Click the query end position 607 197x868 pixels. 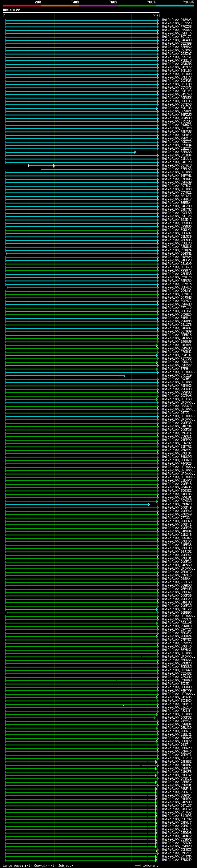tap(155, 15)
